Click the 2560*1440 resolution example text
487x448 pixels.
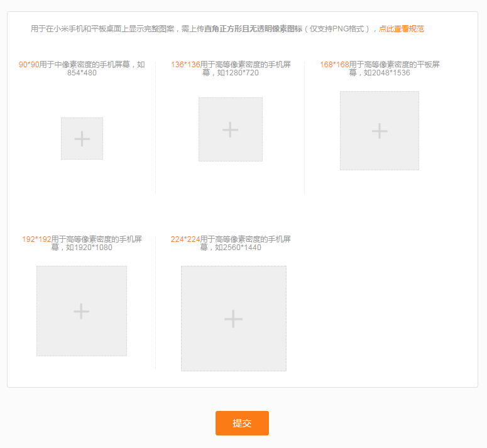pyautogui.click(x=238, y=248)
